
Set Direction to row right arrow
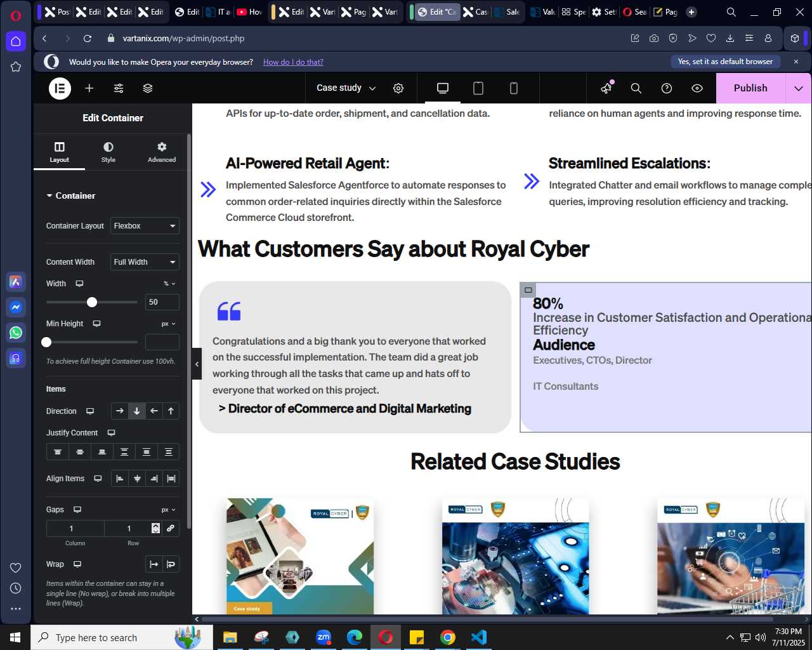119,411
